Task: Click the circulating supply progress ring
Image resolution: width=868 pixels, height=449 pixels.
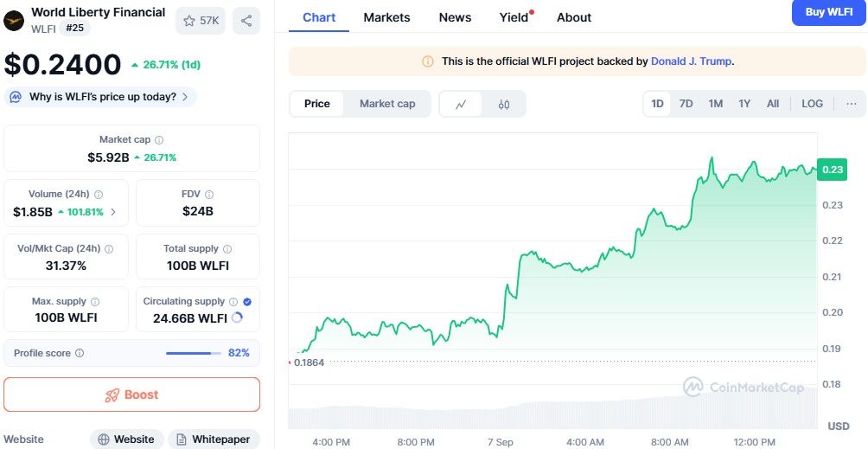Action: [237, 318]
